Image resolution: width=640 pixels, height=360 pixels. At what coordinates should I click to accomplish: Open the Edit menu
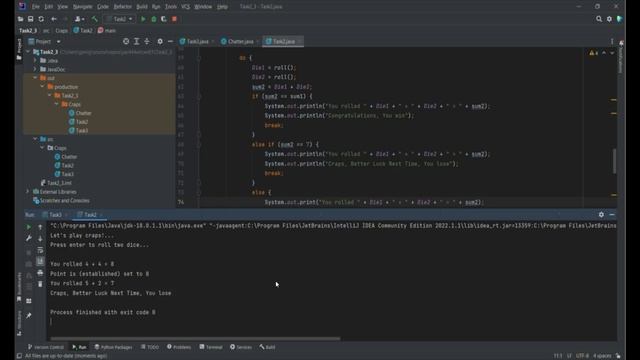click(49, 7)
